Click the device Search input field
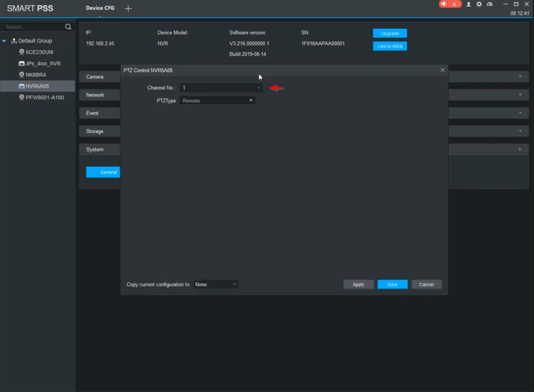Screen dimensions: 534x392 (33, 27)
